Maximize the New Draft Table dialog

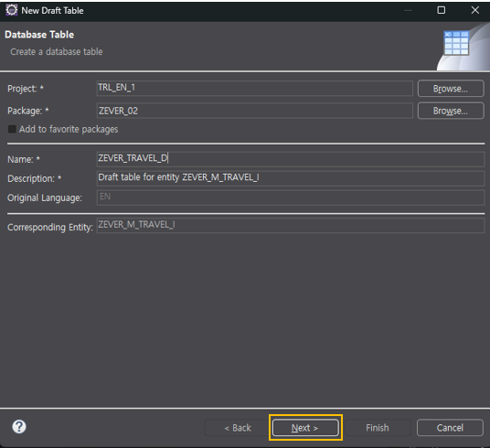click(442, 10)
